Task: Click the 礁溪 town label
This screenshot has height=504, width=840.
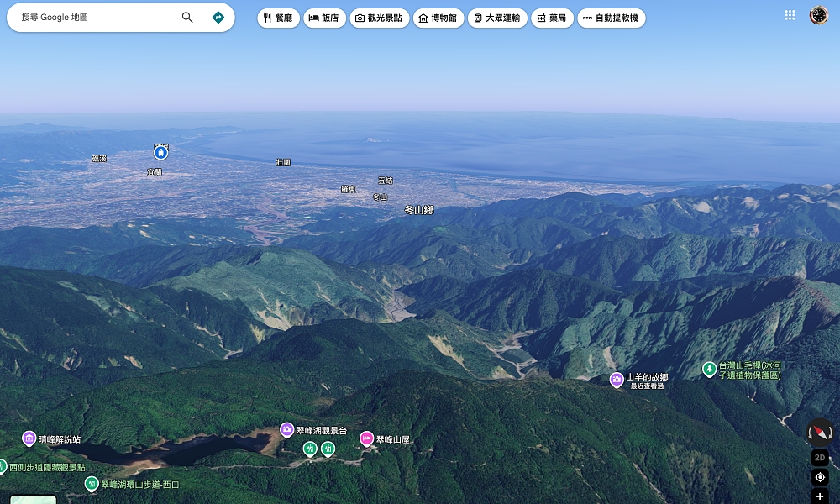Action: 99,159
